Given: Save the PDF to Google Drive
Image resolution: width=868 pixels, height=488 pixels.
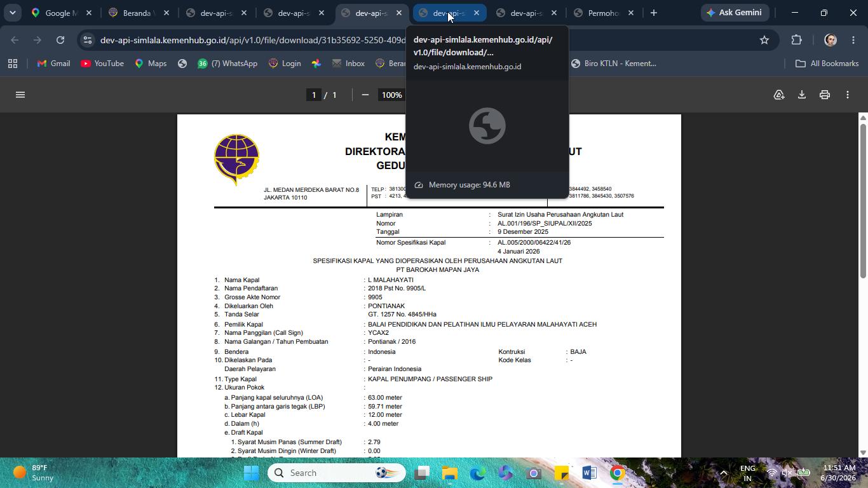Looking at the screenshot, I should tap(778, 95).
